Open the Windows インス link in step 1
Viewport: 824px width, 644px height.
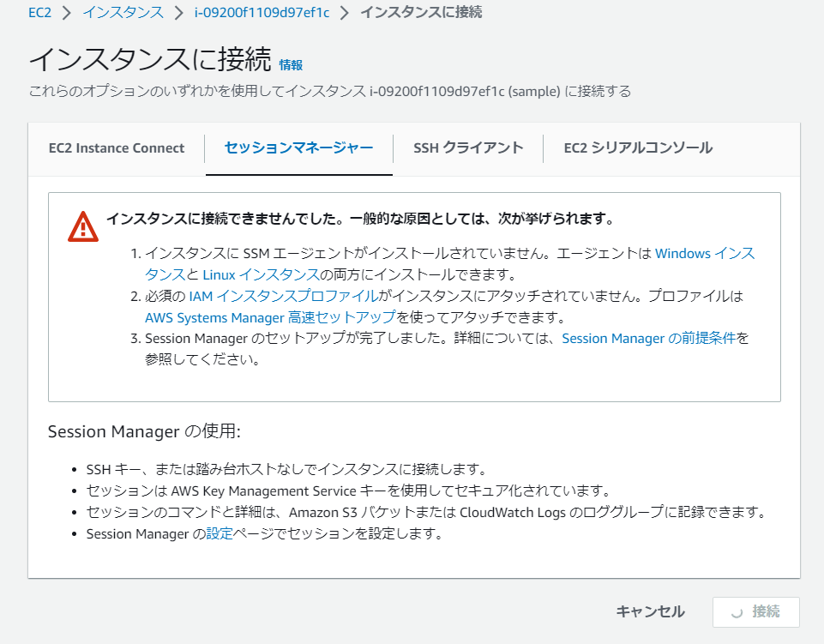(x=705, y=253)
